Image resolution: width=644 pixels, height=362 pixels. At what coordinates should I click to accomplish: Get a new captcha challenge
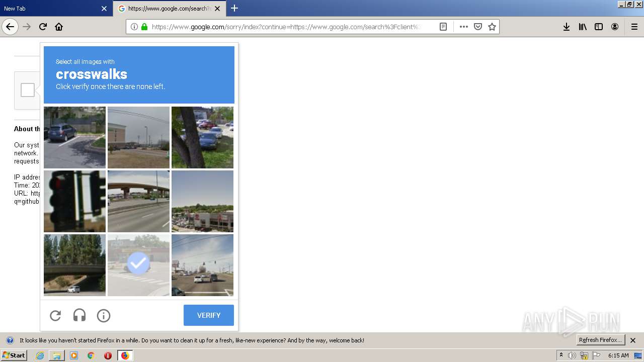pyautogui.click(x=55, y=315)
